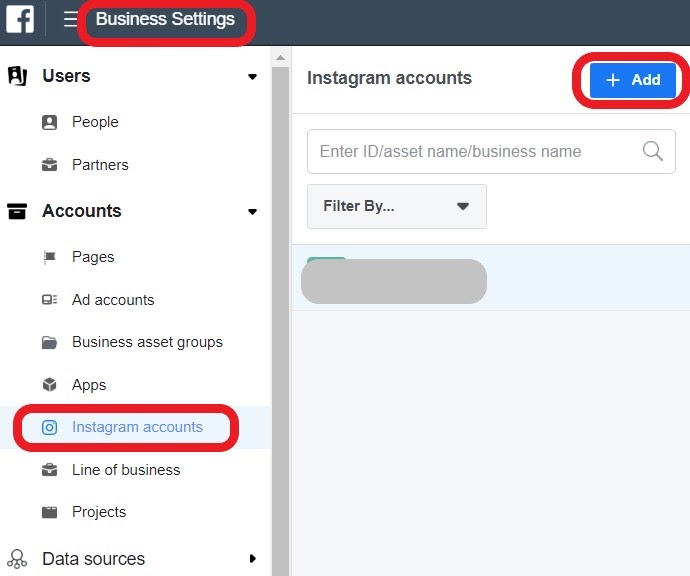Click the Partners briefcase icon
690x576 pixels.
point(49,165)
